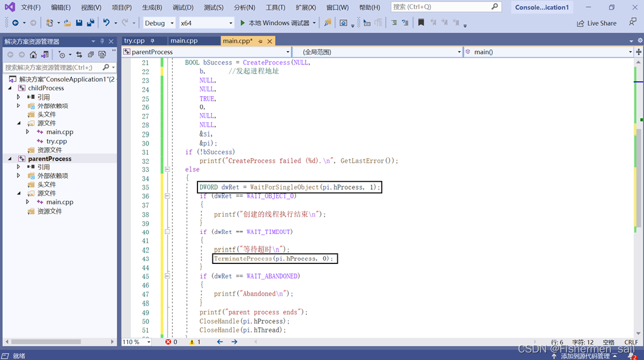
Task: Click the uncomment selected lines icon
Action: pyautogui.click(x=405, y=23)
